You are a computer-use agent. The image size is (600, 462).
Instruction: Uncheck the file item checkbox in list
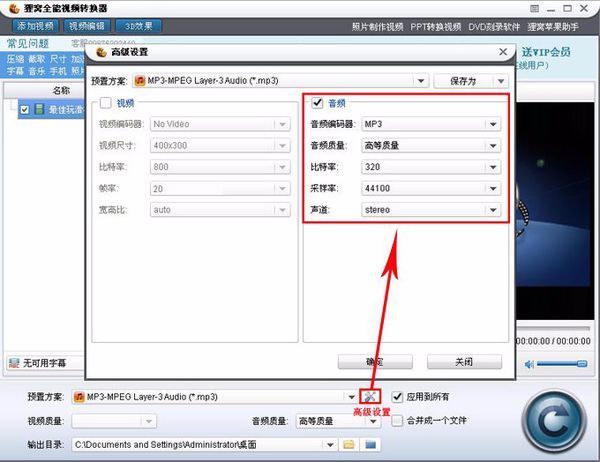coord(24,110)
